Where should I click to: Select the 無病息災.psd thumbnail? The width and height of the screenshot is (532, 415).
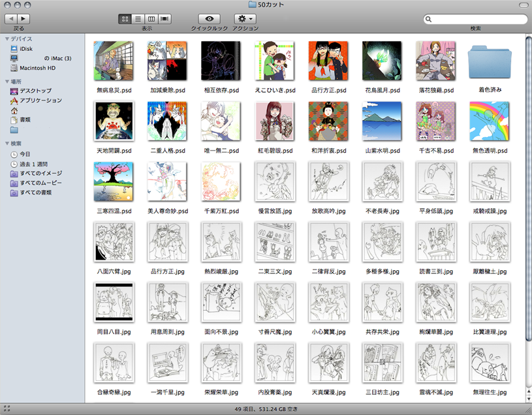[114, 61]
